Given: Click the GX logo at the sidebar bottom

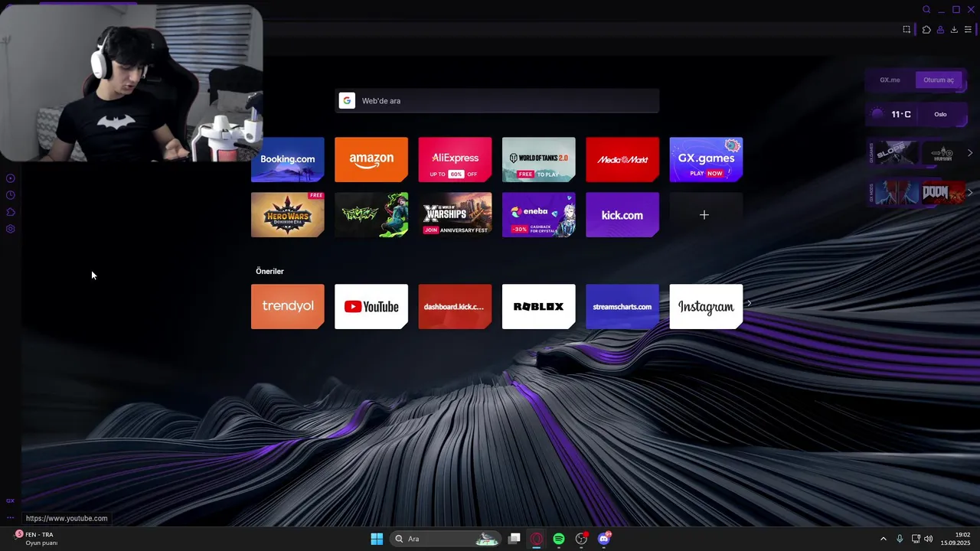Looking at the screenshot, I should point(11,500).
